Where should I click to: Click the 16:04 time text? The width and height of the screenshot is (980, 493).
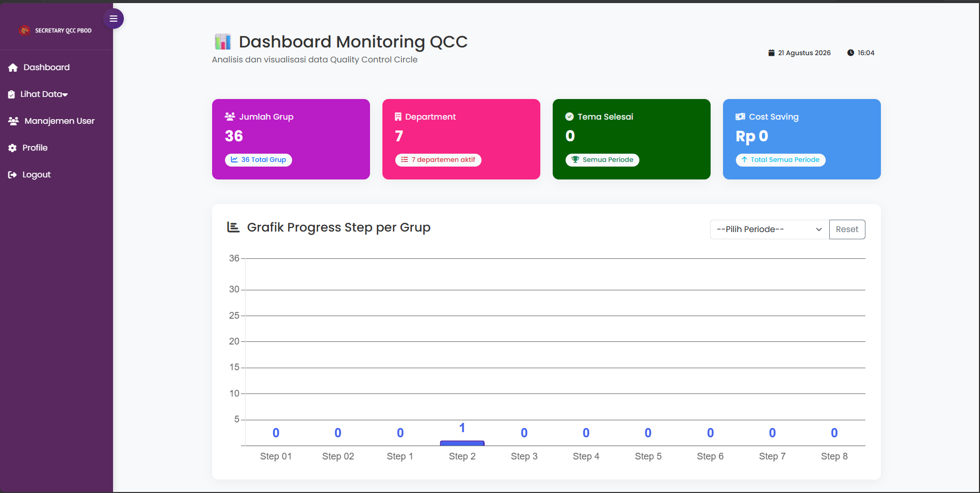pyautogui.click(x=866, y=53)
